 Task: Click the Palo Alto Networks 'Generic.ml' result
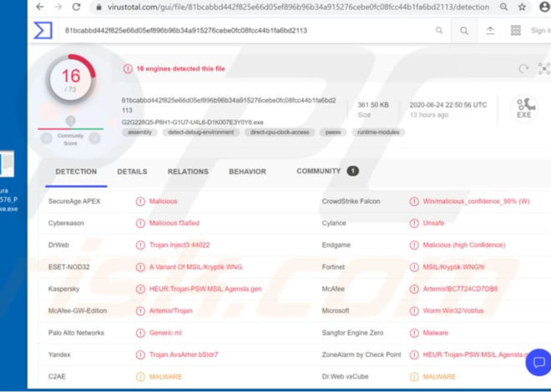165,333
